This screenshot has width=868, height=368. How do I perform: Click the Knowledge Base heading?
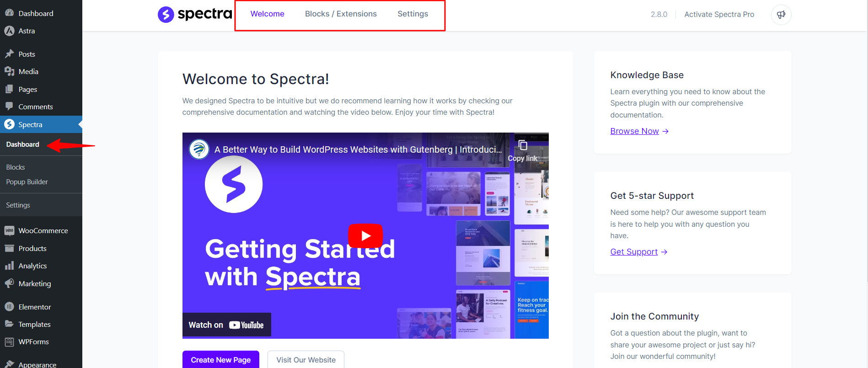pyautogui.click(x=647, y=75)
